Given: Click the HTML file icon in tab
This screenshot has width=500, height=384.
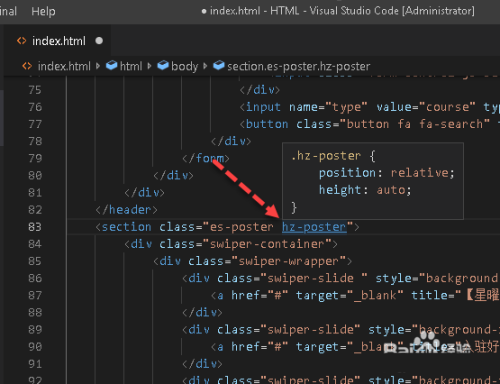Looking at the screenshot, I should 22,41.
